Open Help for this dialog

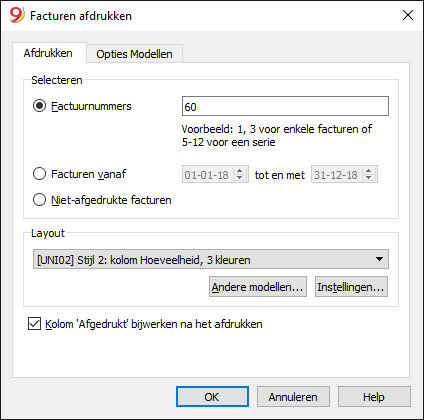point(374,397)
